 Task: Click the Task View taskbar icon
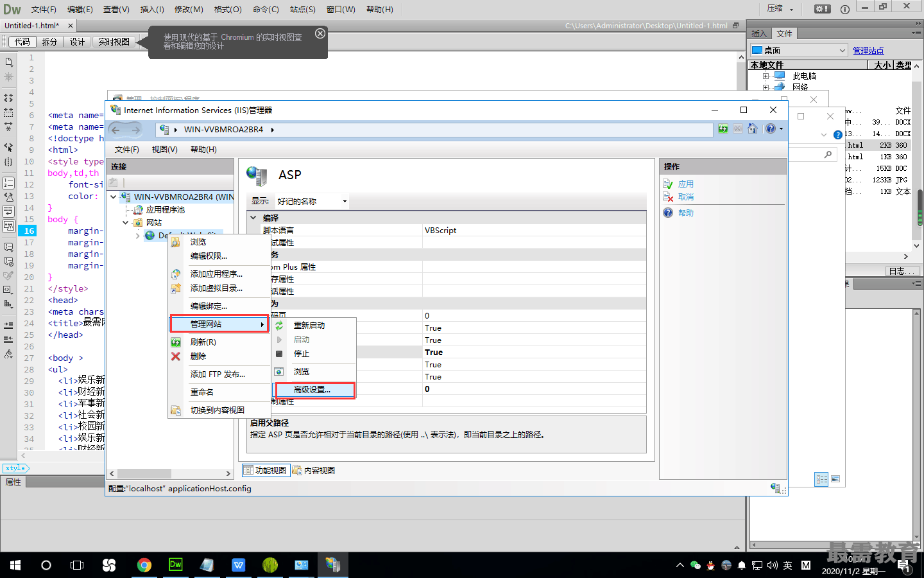(x=77, y=565)
